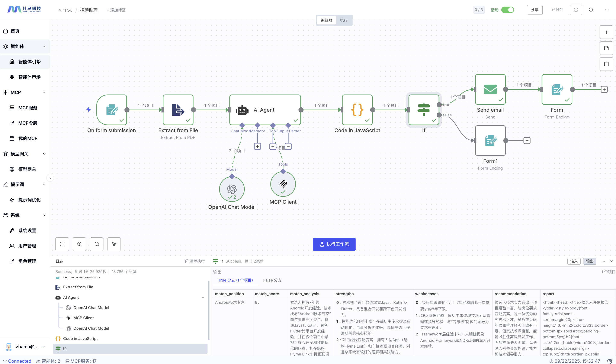Switch to the 执行 tab

pyautogui.click(x=344, y=20)
